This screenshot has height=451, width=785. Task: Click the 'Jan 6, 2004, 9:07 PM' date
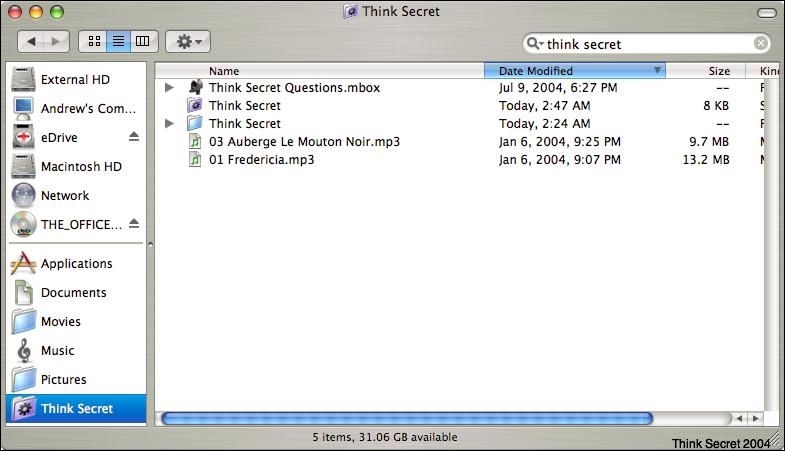pos(560,160)
